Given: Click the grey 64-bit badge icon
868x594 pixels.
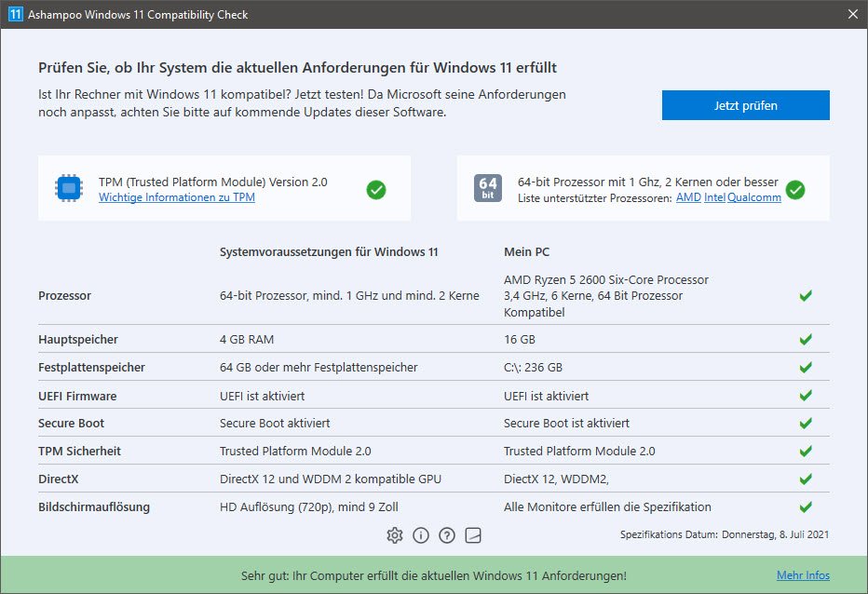Looking at the screenshot, I should [x=488, y=189].
